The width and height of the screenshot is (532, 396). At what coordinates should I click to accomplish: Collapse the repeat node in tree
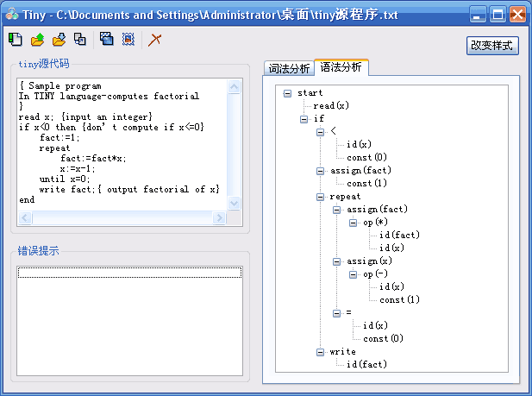pos(321,197)
